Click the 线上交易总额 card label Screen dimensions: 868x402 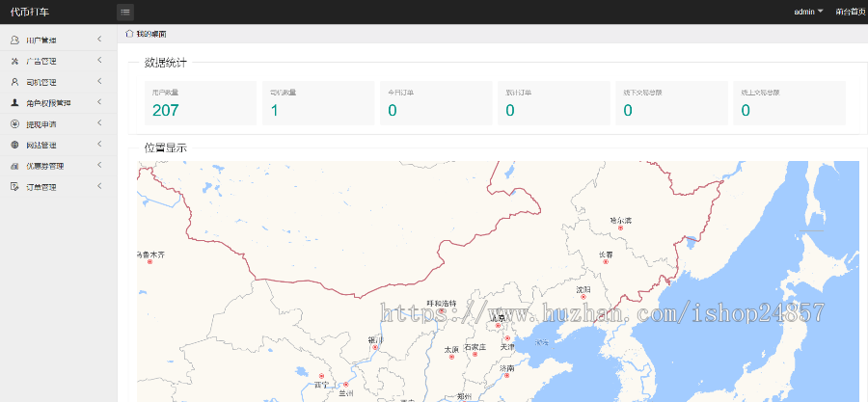(x=761, y=93)
